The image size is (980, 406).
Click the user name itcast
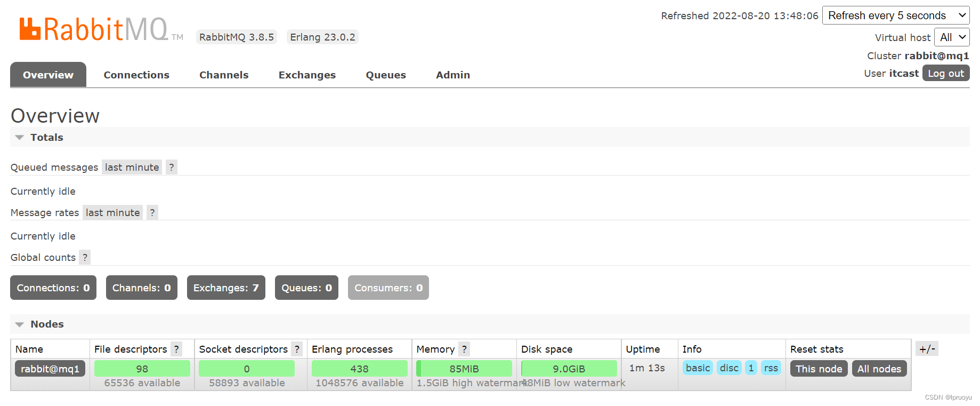tap(904, 74)
